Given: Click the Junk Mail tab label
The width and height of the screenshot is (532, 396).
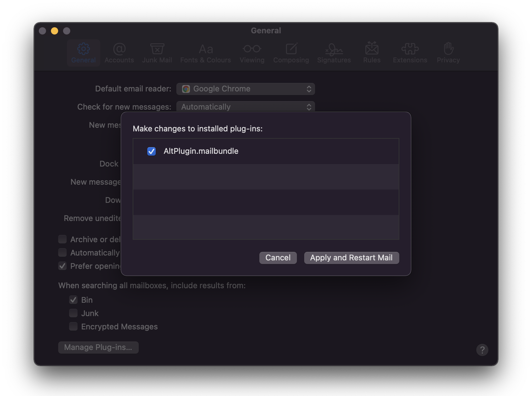Looking at the screenshot, I should point(157,60).
